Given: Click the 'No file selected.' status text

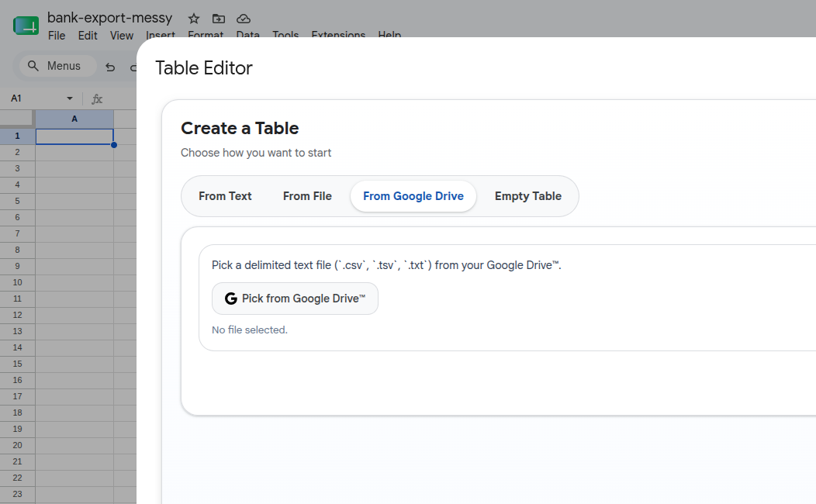Looking at the screenshot, I should [x=249, y=330].
